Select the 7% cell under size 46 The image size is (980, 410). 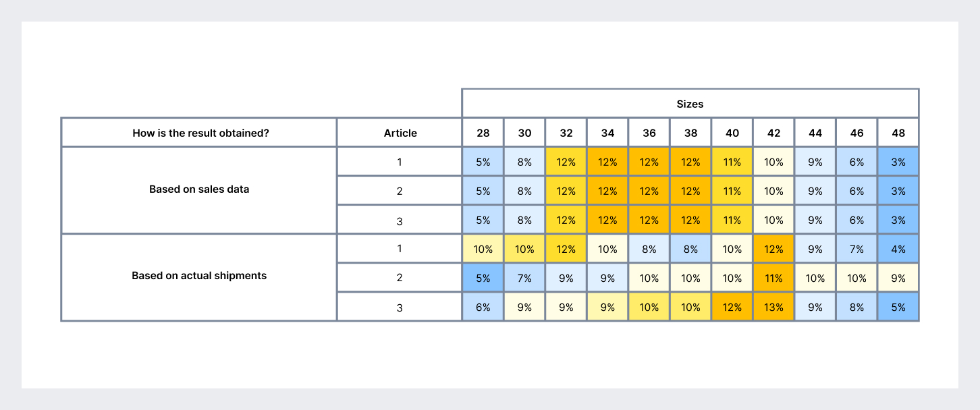point(856,249)
